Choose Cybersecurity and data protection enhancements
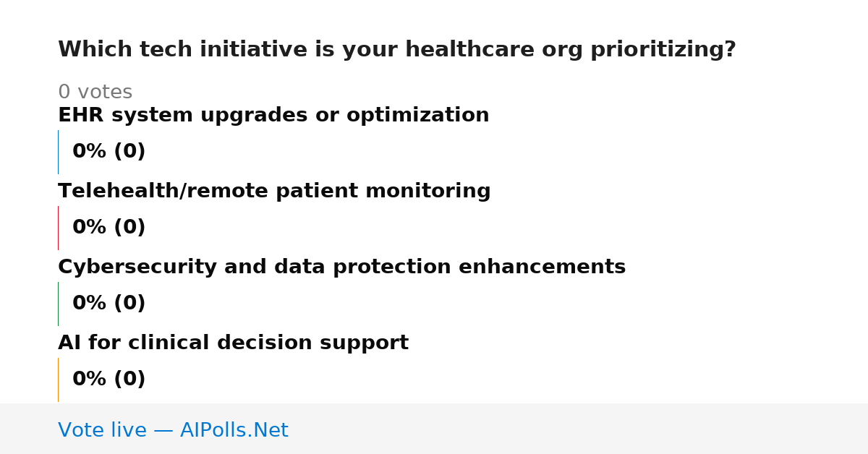The width and height of the screenshot is (868, 454). coord(341,267)
